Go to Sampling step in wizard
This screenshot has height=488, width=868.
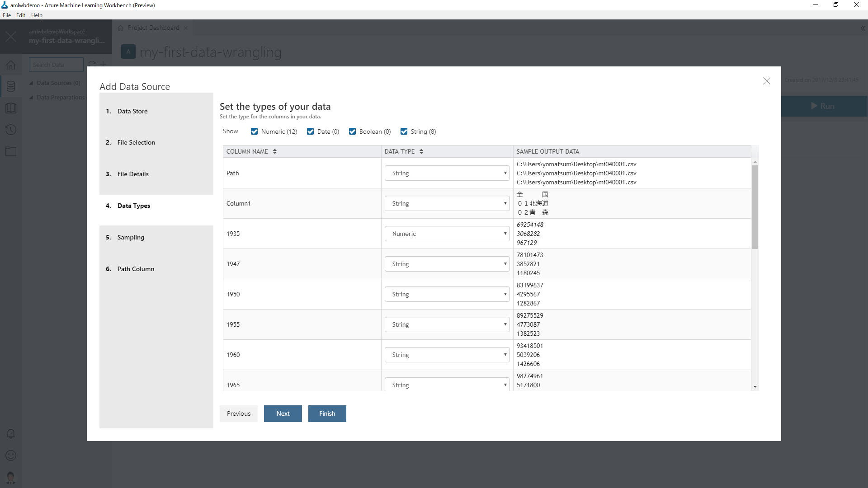click(131, 237)
